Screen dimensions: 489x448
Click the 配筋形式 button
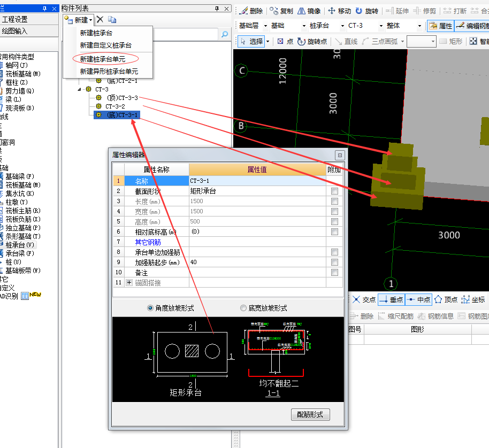pos(310,415)
